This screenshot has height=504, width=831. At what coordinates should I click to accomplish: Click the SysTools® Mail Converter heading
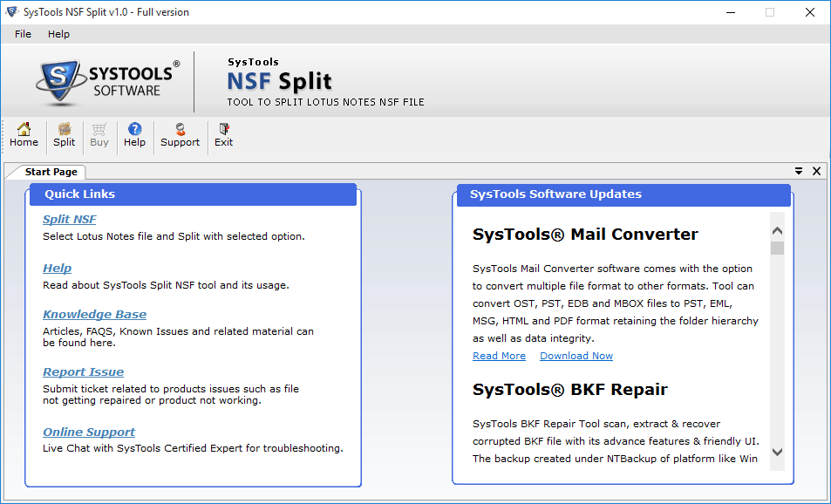[585, 235]
